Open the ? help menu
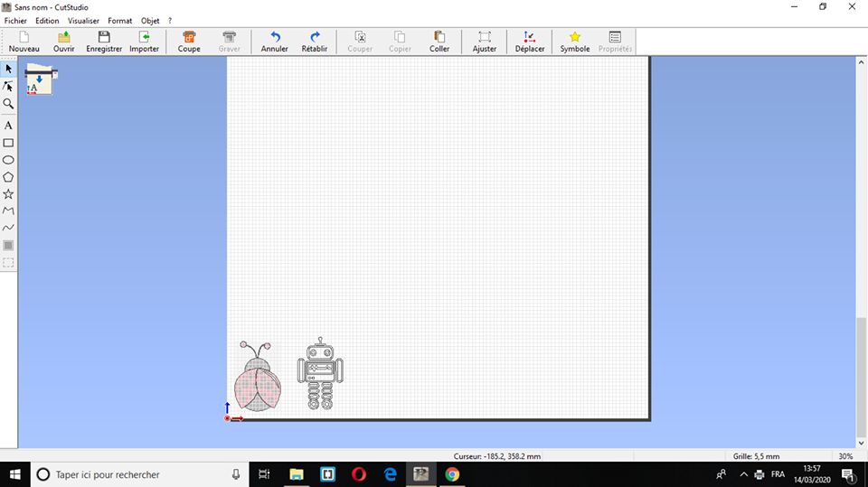The width and height of the screenshot is (868, 487). point(170,21)
